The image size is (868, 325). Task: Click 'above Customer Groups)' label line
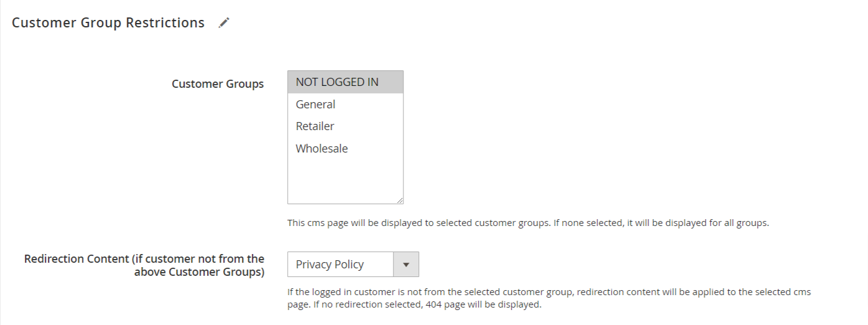pos(199,272)
